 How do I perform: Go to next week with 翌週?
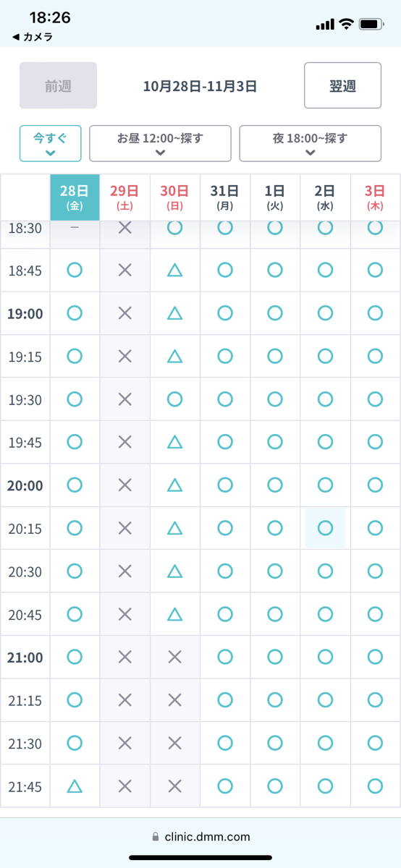tap(342, 85)
